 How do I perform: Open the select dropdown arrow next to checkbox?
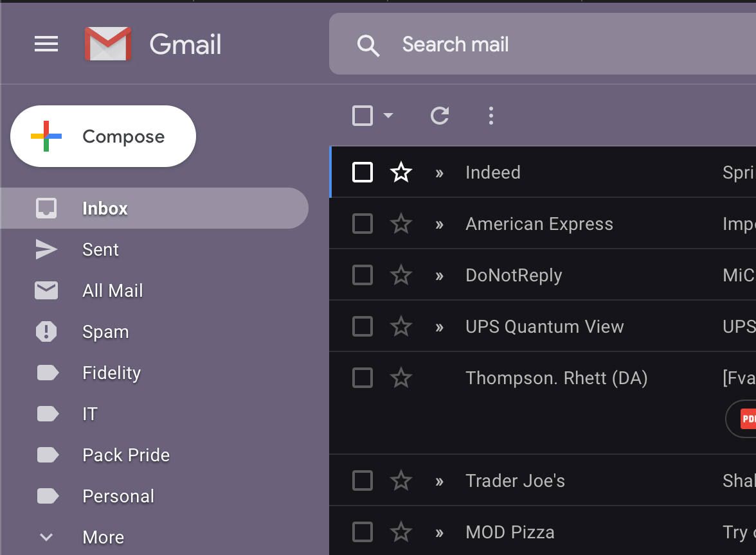coord(388,116)
